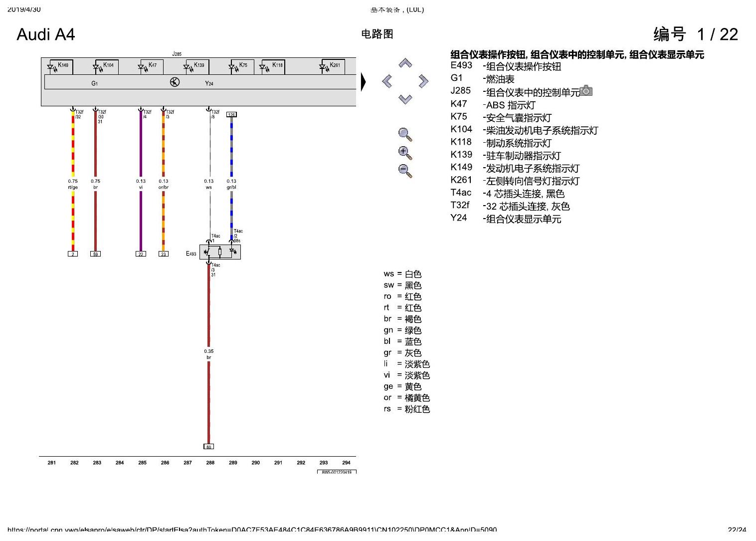Click color code gn = 绿色
The width and height of the screenshot is (756, 541).
402,330
